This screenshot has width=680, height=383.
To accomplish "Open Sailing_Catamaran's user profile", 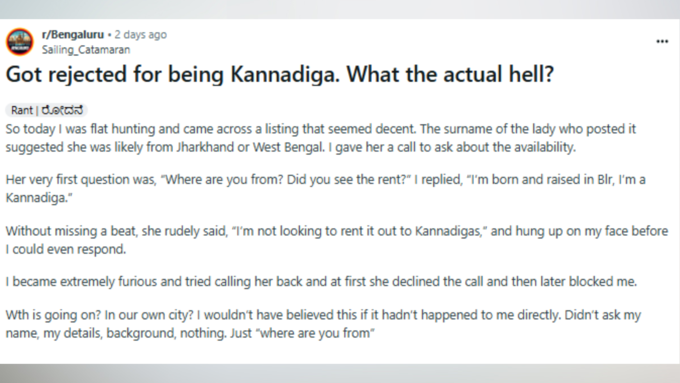I will 86,50.
